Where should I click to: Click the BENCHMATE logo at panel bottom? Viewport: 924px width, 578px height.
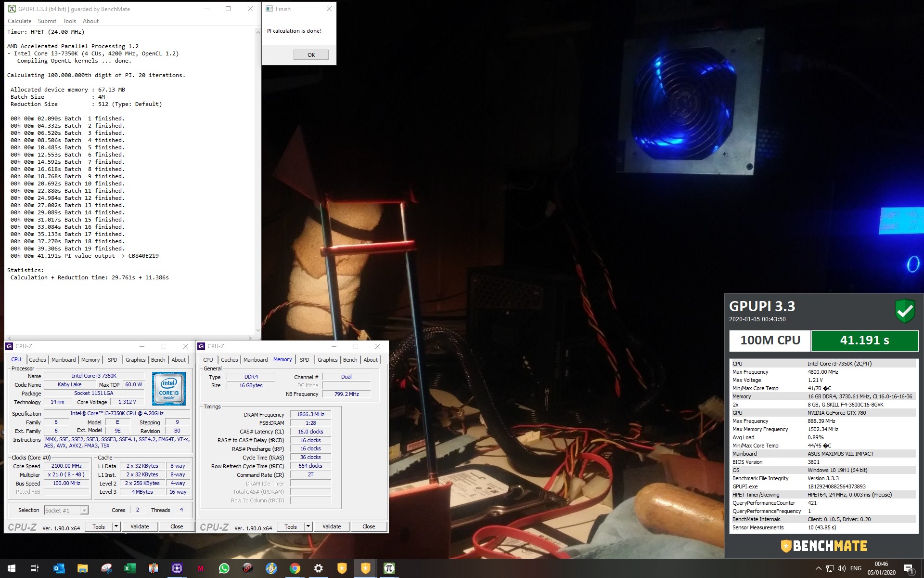point(824,546)
